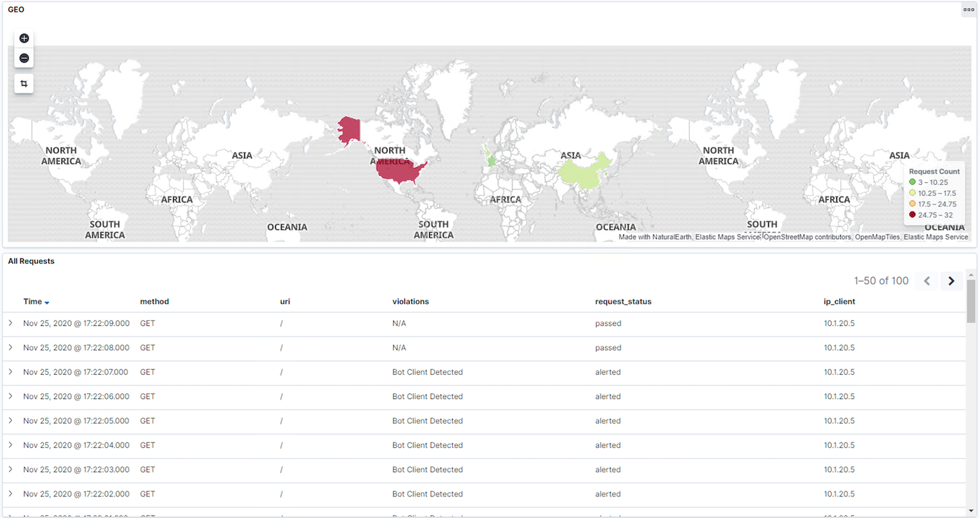Expand the 17:22:06.000 request row
This screenshot has width=980, height=518.
[x=10, y=396]
